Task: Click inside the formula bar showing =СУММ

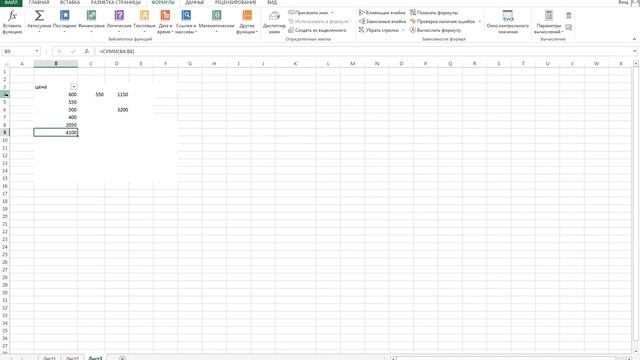Action: pyautogui.click(x=363, y=51)
